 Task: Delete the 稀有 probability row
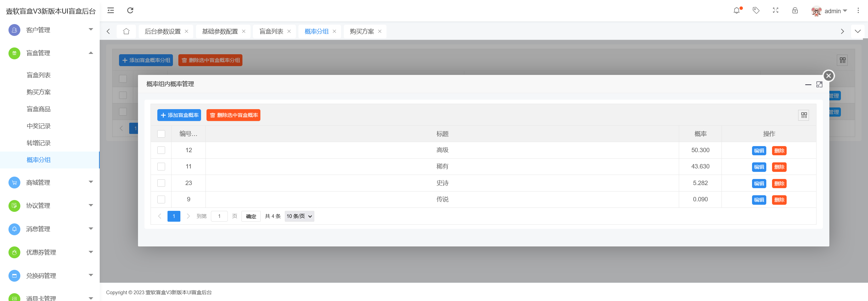coord(779,167)
